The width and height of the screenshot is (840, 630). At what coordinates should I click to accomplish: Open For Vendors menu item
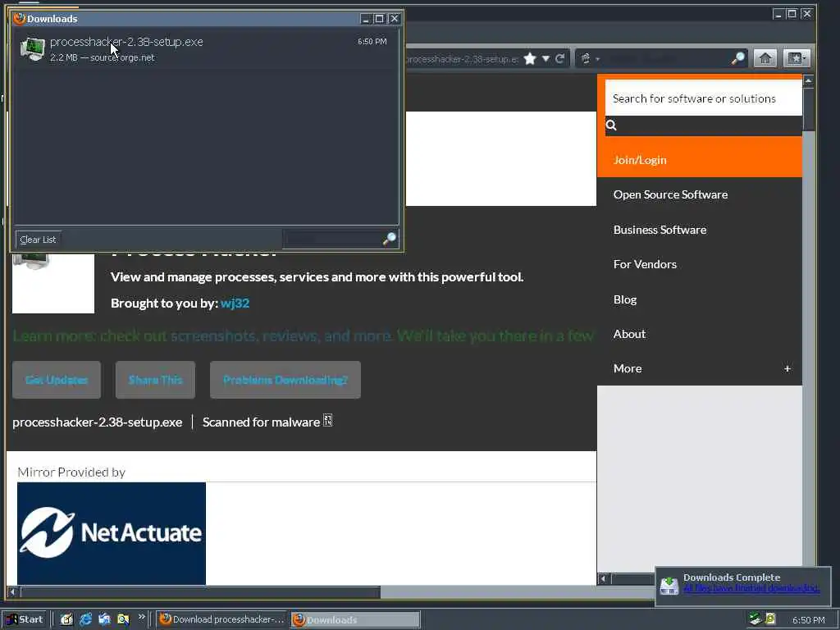coord(699,264)
